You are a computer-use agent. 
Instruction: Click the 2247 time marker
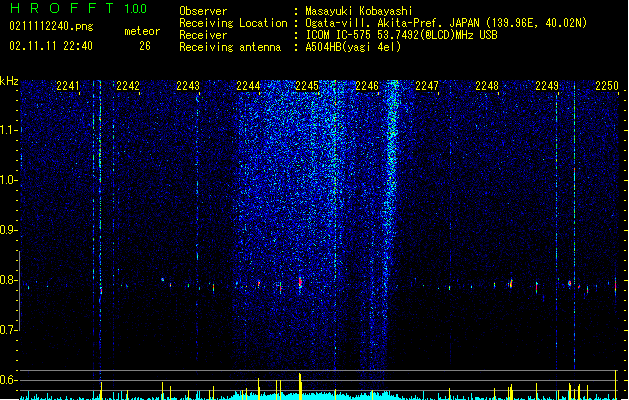pyautogui.click(x=427, y=86)
